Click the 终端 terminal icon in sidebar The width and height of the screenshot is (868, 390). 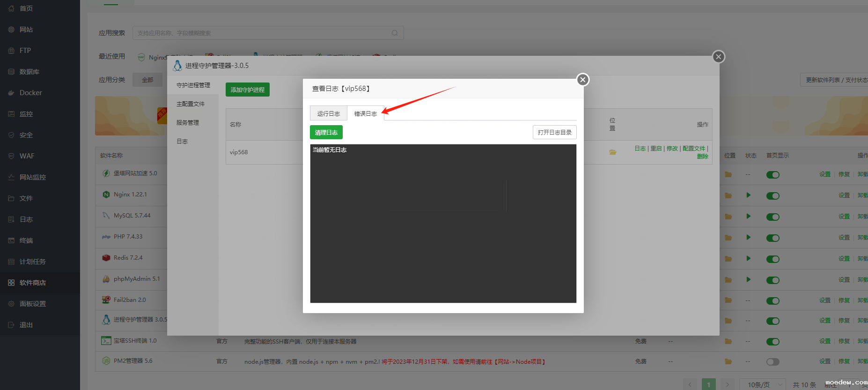(11, 240)
